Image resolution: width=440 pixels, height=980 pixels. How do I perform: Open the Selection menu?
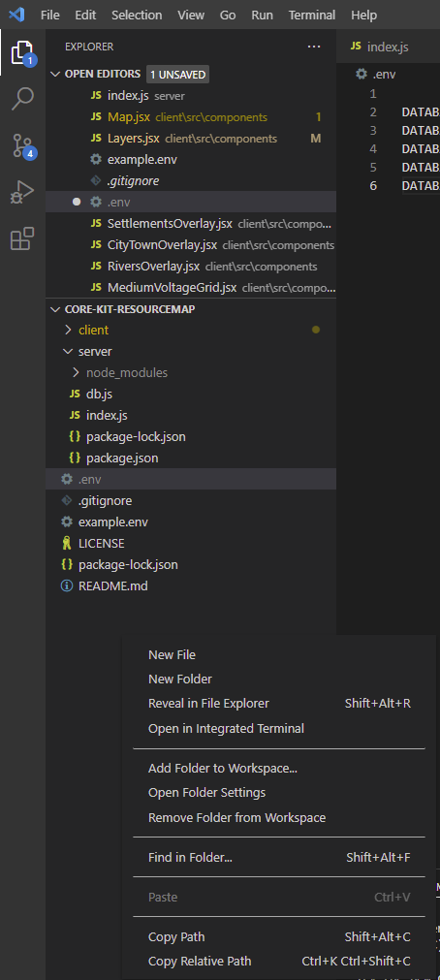point(137,15)
